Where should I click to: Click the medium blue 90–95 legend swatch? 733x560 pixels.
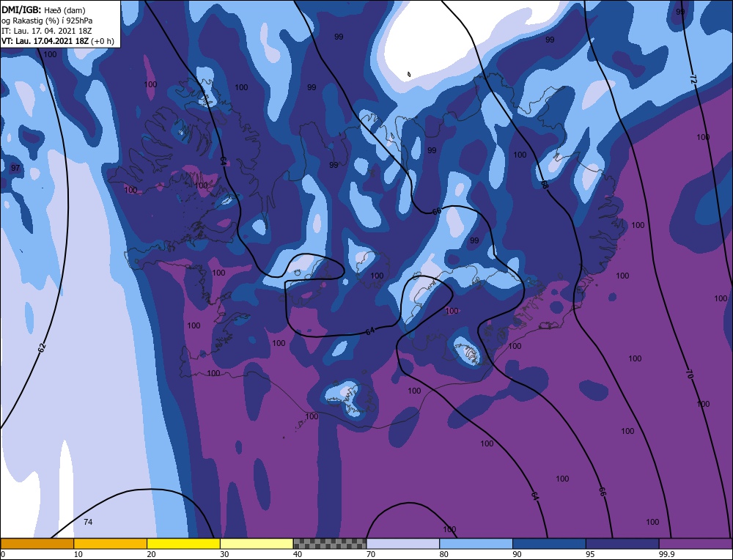pos(549,543)
